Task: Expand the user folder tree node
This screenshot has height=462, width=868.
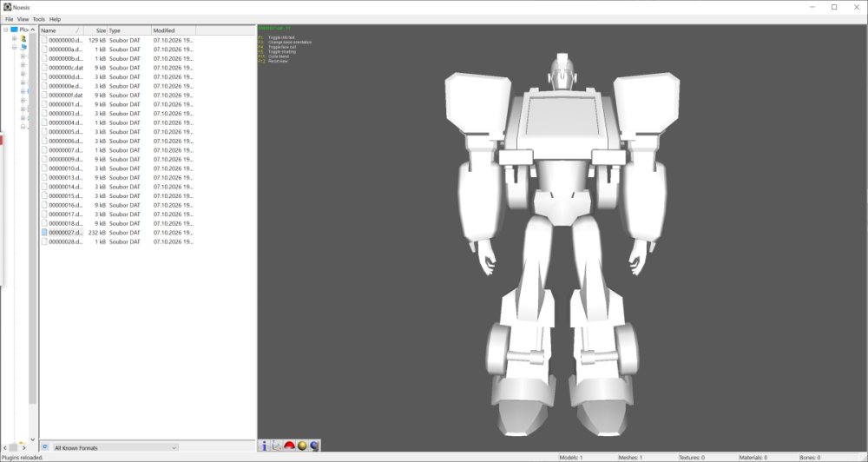Action: pos(15,39)
